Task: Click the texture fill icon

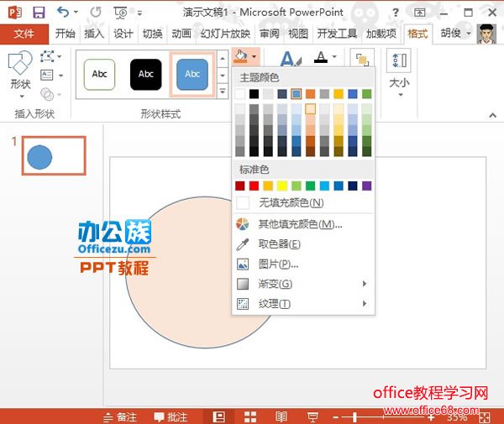Action: [243, 304]
